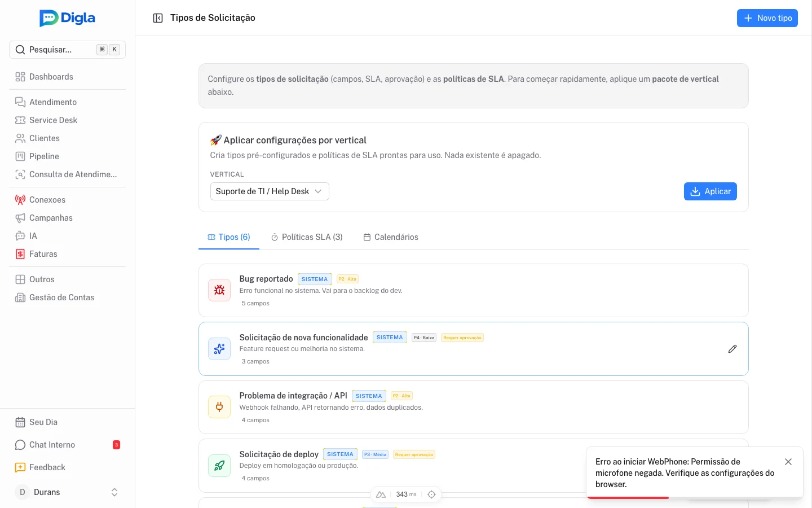Dismiss the WebPhone error notification

788,462
